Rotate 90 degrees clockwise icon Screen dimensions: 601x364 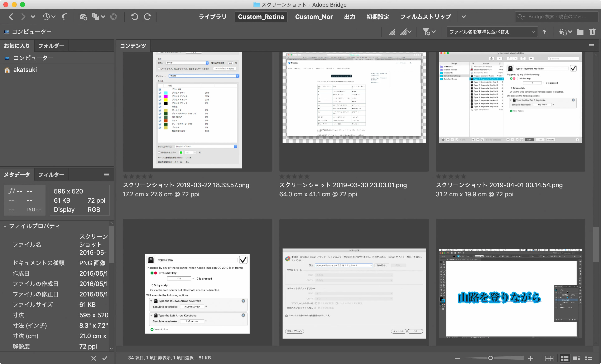pyautogui.click(x=147, y=16)
